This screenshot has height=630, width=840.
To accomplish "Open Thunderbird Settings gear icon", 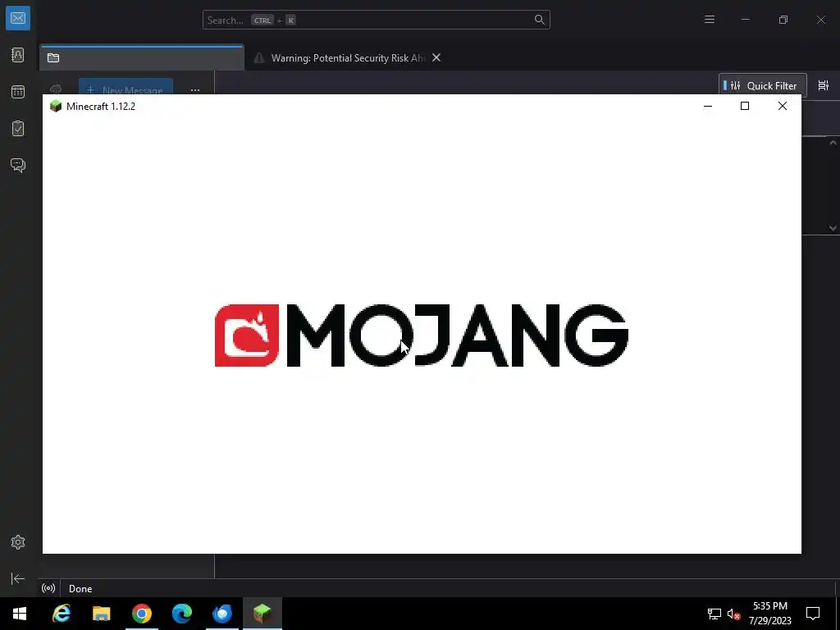I will point(18,542).
